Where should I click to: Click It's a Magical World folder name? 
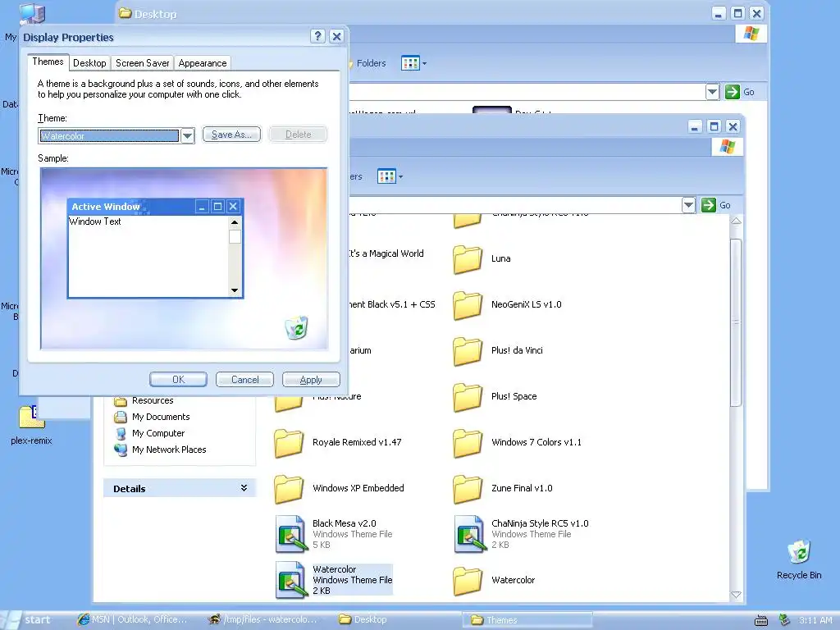[x=386, y=253]
